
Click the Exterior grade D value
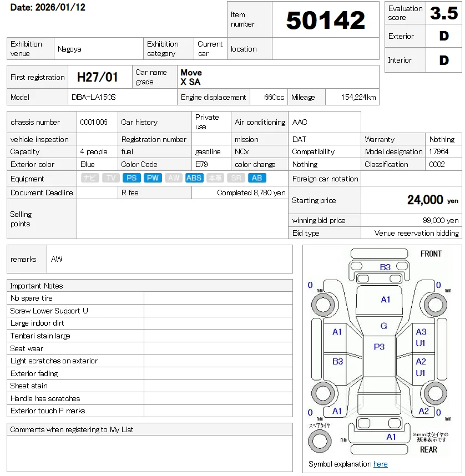(x=444, y=36)
